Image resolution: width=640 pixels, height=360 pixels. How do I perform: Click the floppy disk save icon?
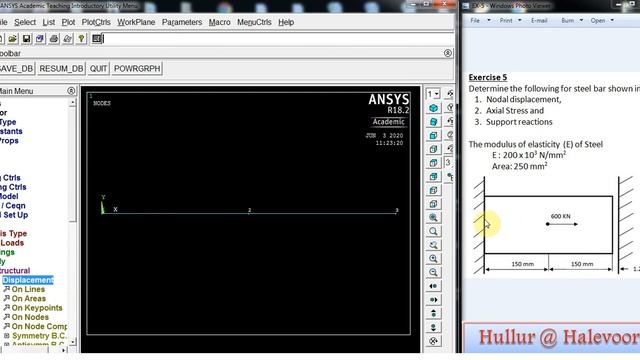tap(26, 39)
